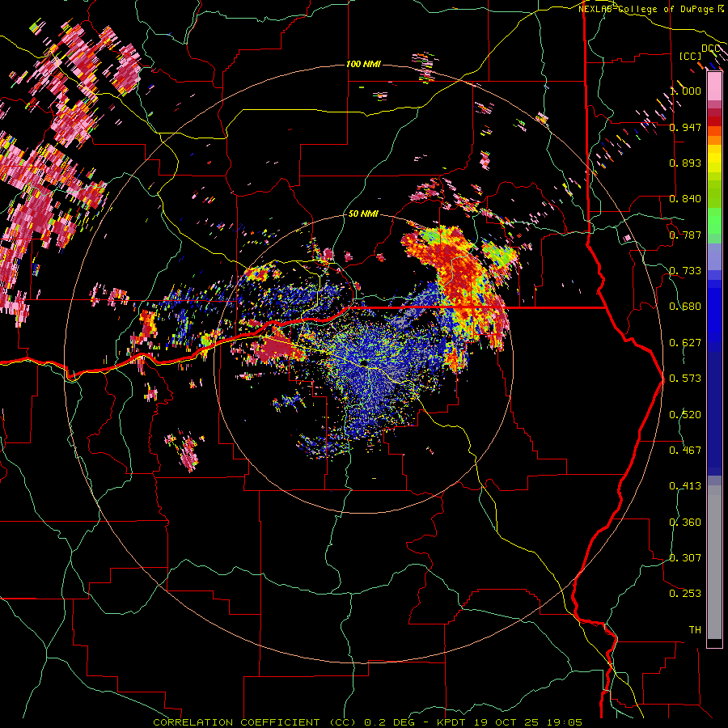Click the 1.000 value on color scale
Screen dimensions: 728x728
point(685,91)
